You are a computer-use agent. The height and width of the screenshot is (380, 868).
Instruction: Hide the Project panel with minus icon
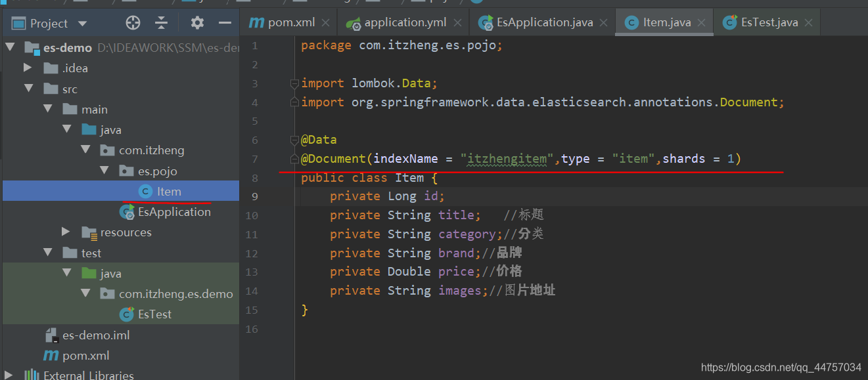pyautogui.click(x=225, y=23)
